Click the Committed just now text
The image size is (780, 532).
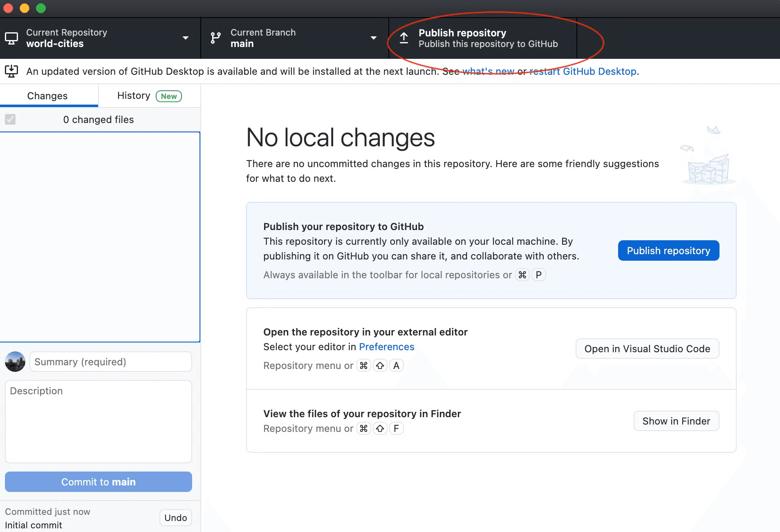click(x=47, y=512)
